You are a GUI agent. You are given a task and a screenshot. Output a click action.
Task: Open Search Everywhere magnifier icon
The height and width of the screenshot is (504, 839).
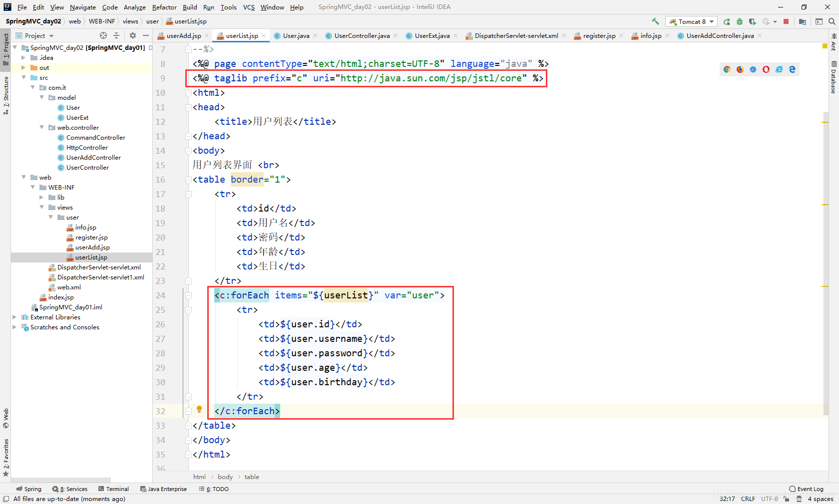832,21
